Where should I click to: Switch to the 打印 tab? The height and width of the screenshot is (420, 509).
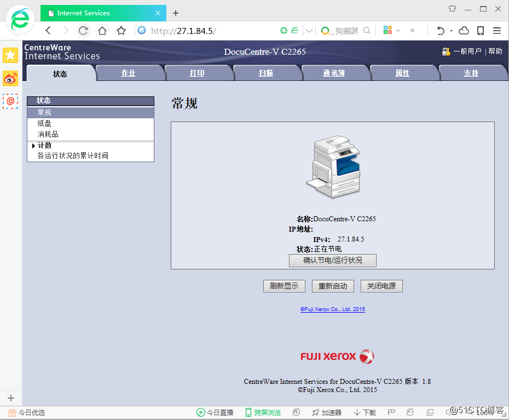click(x=197, y=73)
